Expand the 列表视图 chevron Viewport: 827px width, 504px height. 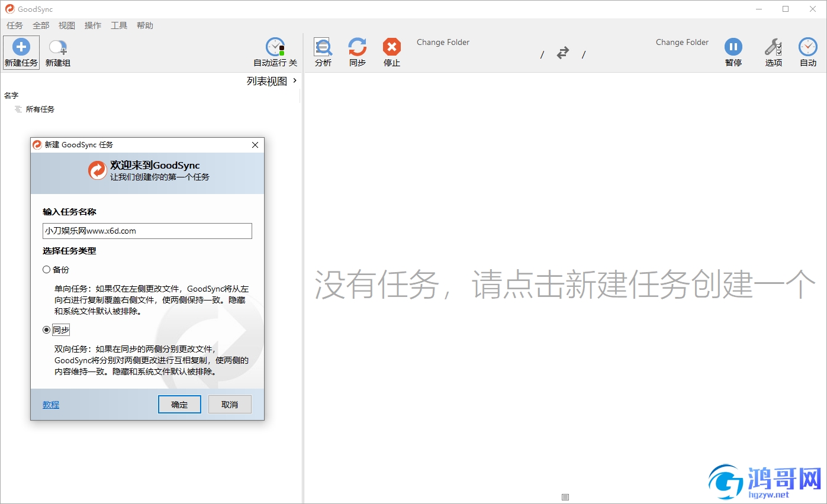pyautogui.click(x=295, y=80)
